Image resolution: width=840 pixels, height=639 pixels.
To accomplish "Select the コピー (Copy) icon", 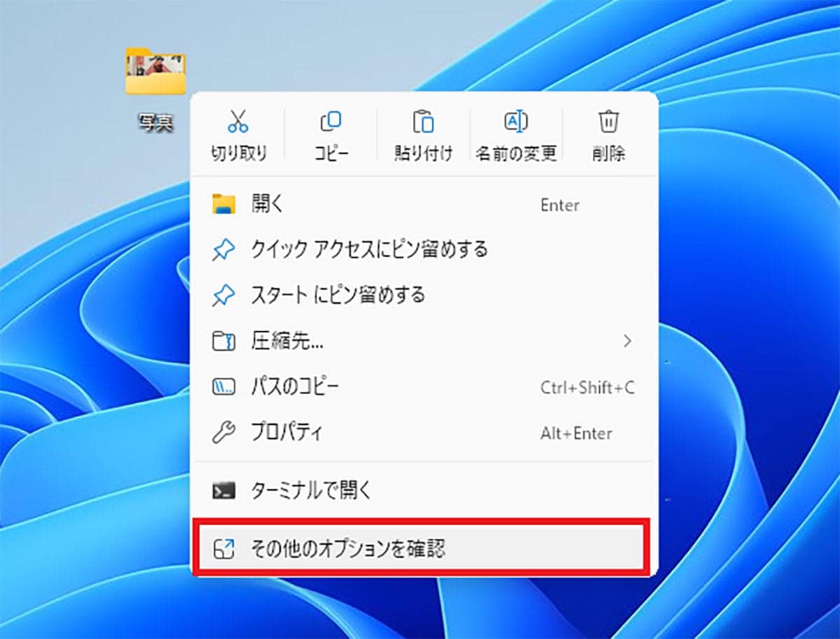I will (x=330, y=120).
